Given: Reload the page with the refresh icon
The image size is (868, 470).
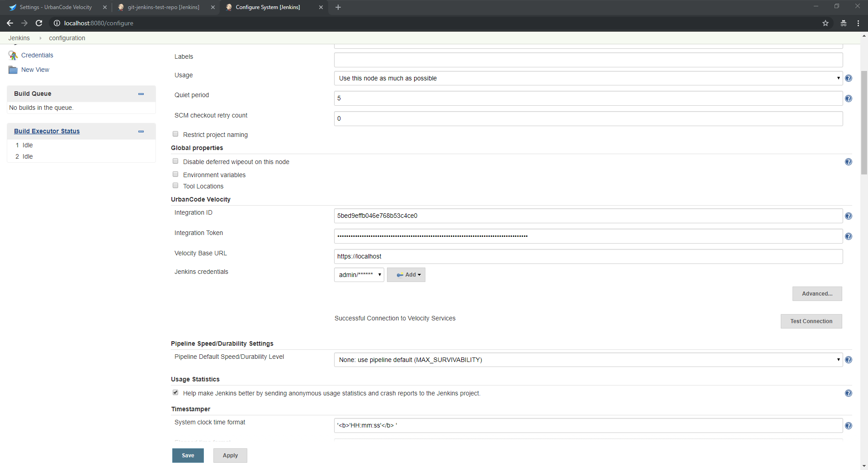Looking at the screenshot, I should coord(39,23).
